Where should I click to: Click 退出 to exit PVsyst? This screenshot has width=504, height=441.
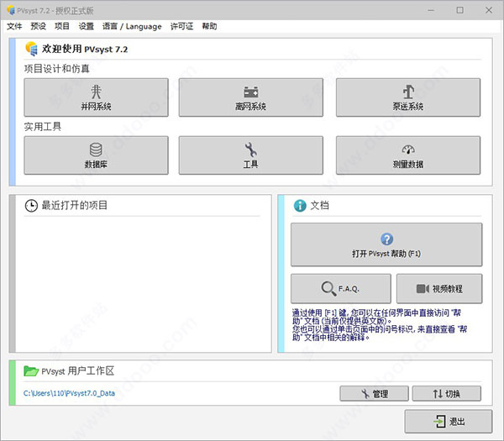(449, 422)
